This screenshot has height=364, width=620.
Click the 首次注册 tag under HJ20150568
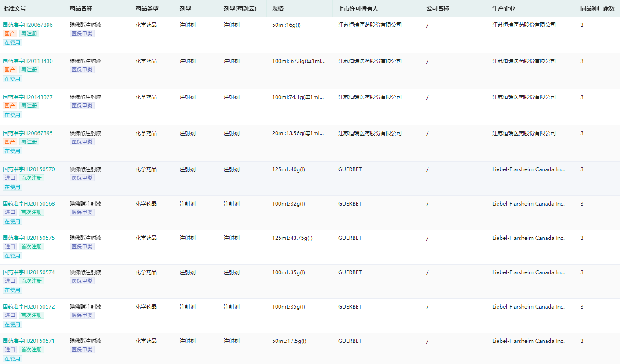pyautogui.click(x=32, y=212)
